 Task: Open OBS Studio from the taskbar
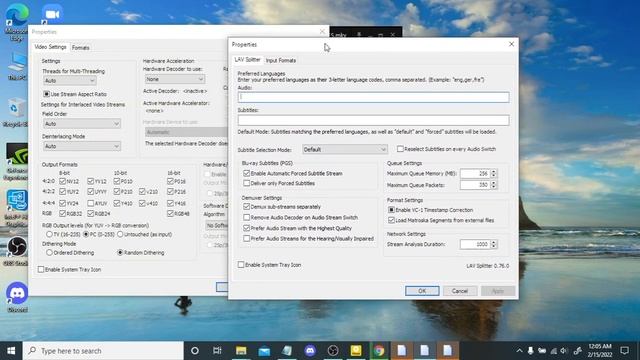point(333,351)
